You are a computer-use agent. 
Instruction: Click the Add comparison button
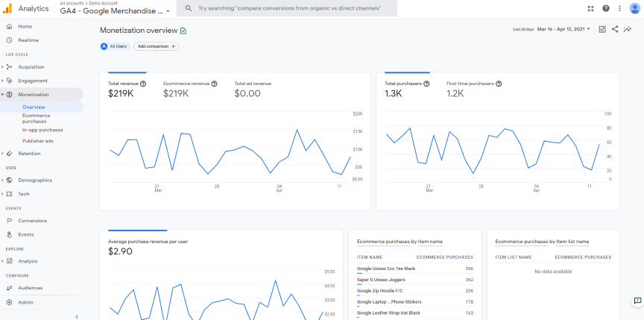156,46
